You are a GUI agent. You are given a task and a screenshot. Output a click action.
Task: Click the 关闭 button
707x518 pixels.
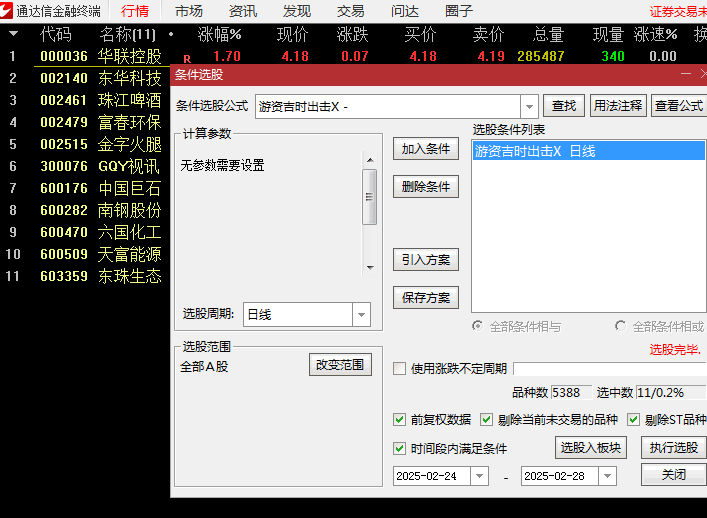(674, 475)
